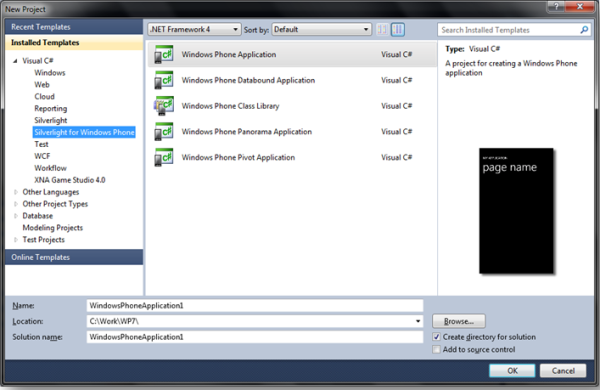
Task: Click the Cancel button
Action: point(563,370)
